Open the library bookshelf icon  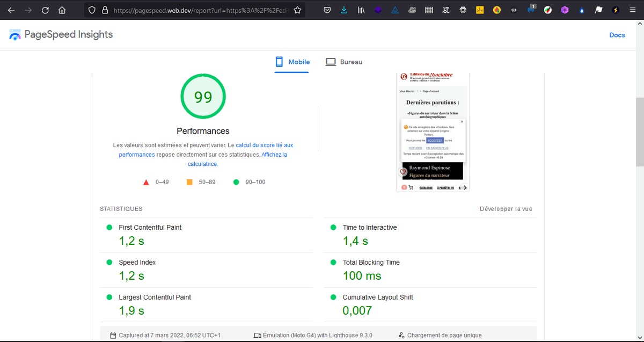coord(361,10)
